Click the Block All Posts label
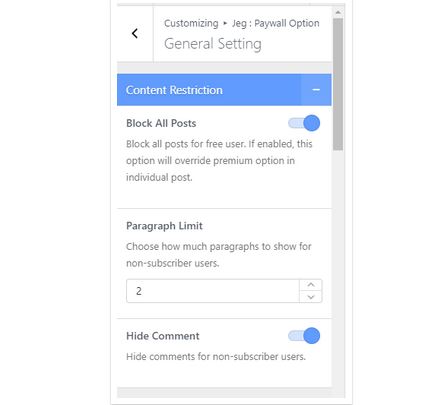 (161, 123)
